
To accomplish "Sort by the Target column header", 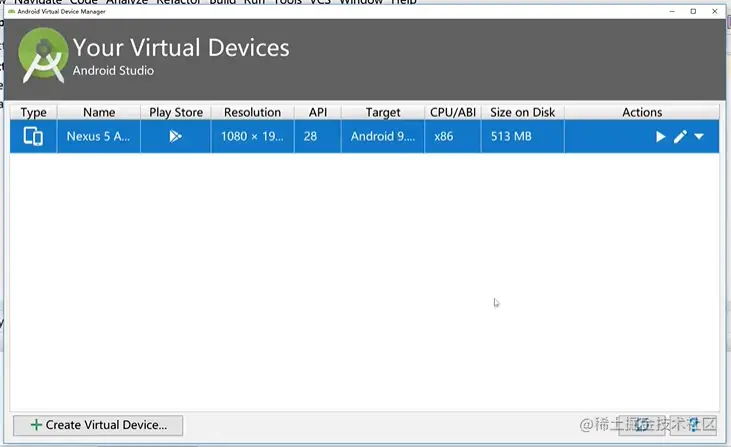I will click(x=383, y=112).
